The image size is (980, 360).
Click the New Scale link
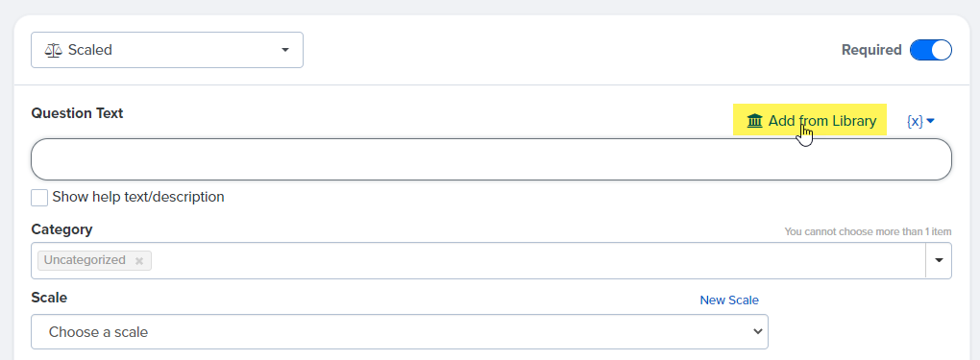point(728,300)
